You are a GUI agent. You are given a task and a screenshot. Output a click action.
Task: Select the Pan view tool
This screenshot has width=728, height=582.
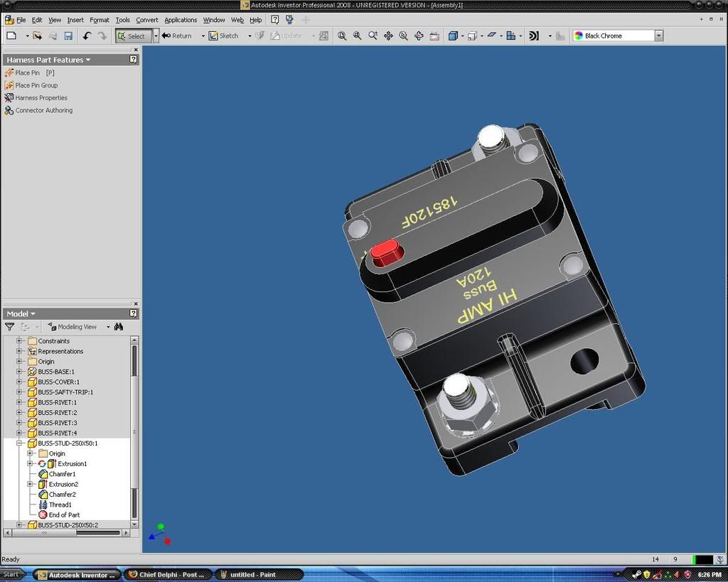tap(388, 36)
